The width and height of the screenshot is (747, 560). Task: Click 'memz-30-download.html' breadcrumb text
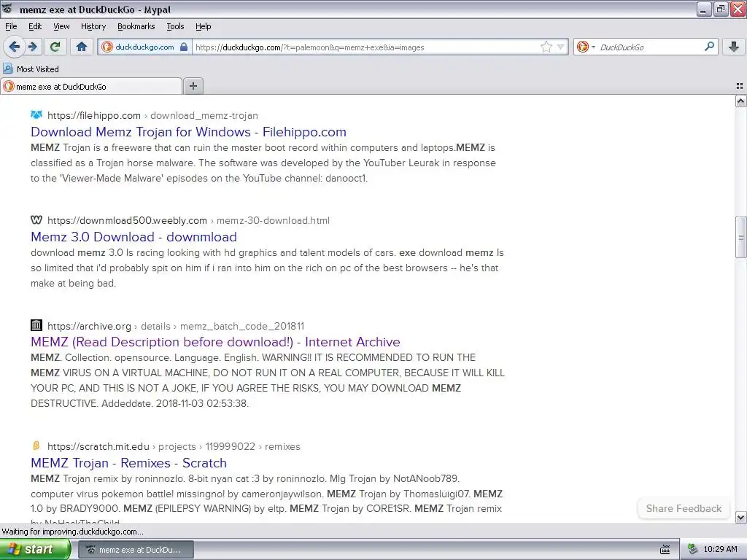pyautogui.click(x=273, y=220)
